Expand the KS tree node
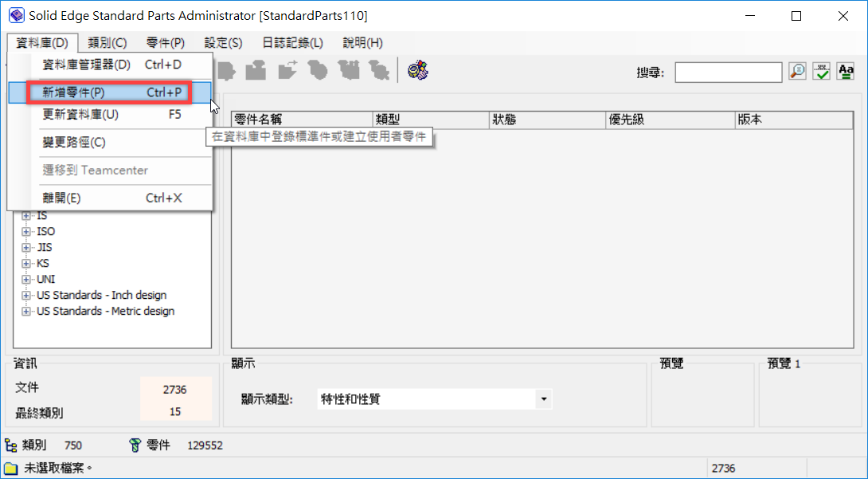Viewport: 868px width, 479px height. coord(26,264)
